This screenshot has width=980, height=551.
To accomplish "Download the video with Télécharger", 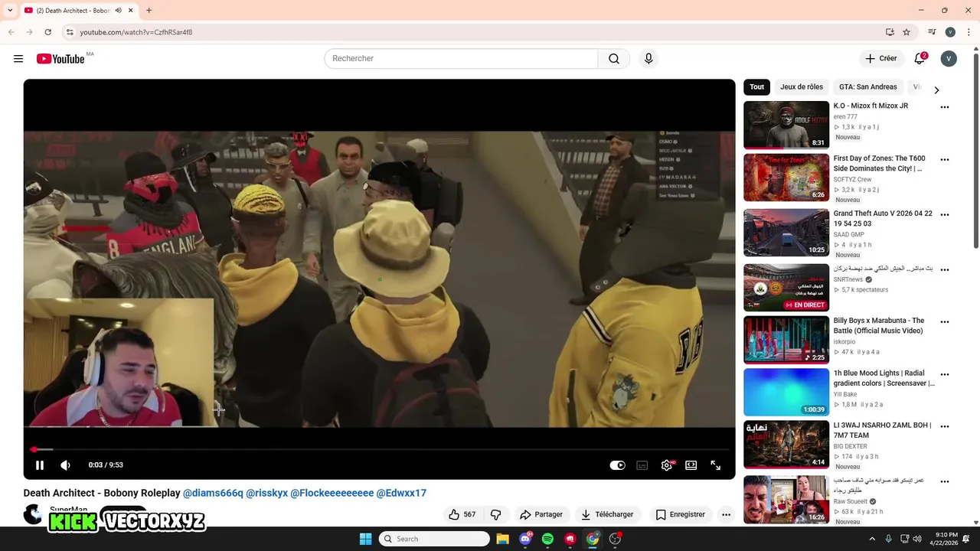I will click(607, 514).
